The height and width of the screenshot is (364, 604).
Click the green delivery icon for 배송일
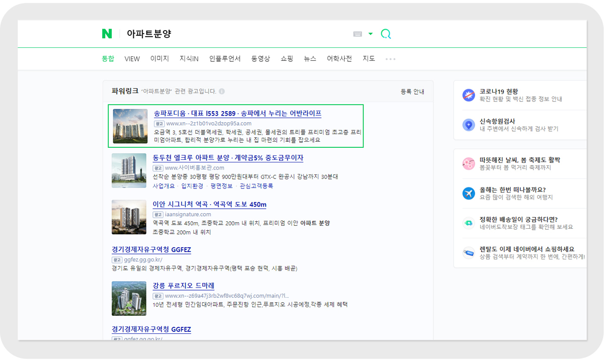click(469, 223)
